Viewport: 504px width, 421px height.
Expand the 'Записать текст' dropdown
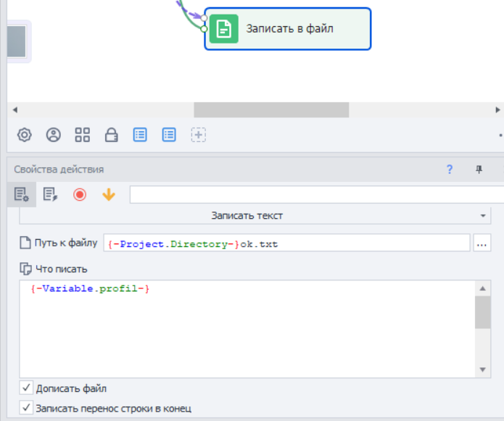tap(483, 216)
